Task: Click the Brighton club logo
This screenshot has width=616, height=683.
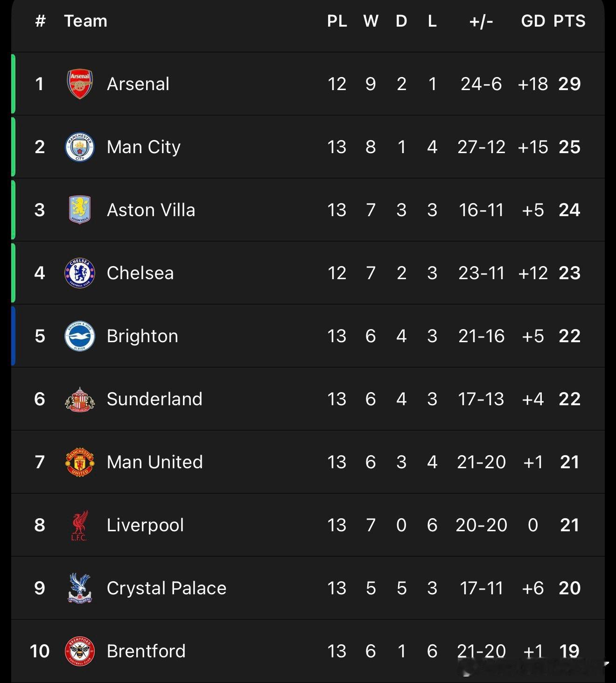Action: point(80,336)
